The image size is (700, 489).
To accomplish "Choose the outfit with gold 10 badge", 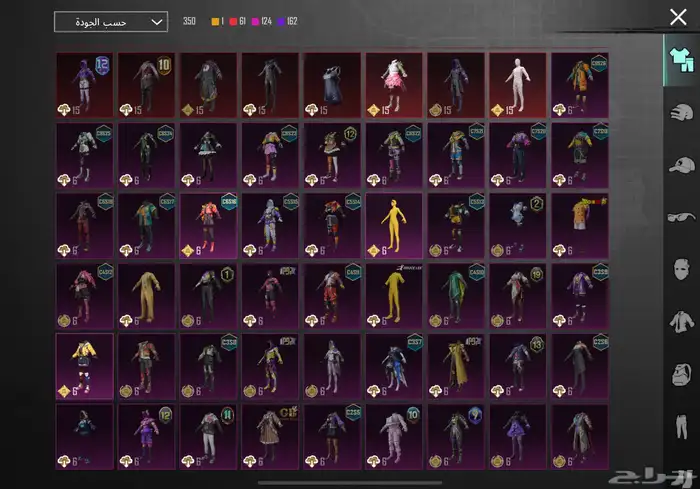I will click(x=147, y=85).
